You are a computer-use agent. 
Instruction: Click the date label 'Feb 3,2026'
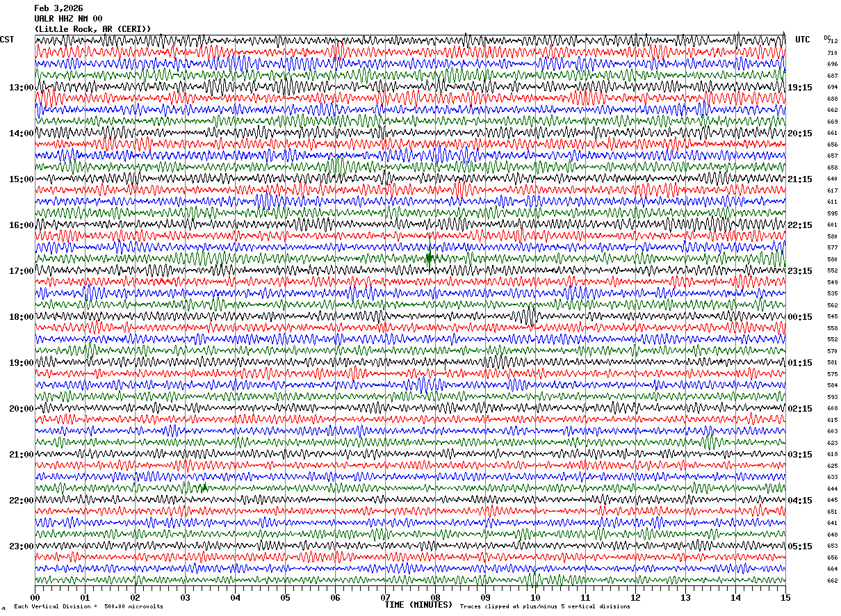[x=58, y=8]
